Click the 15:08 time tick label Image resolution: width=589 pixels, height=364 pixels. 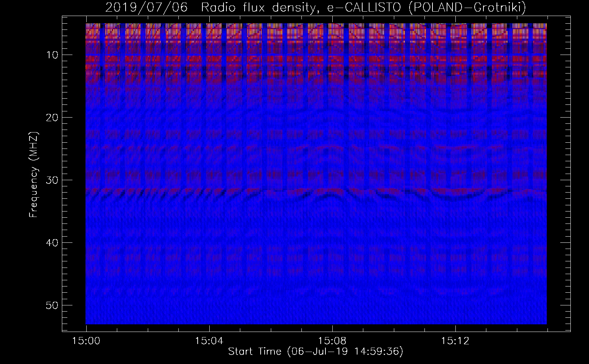pyautogui.click(x=332, y=341)
